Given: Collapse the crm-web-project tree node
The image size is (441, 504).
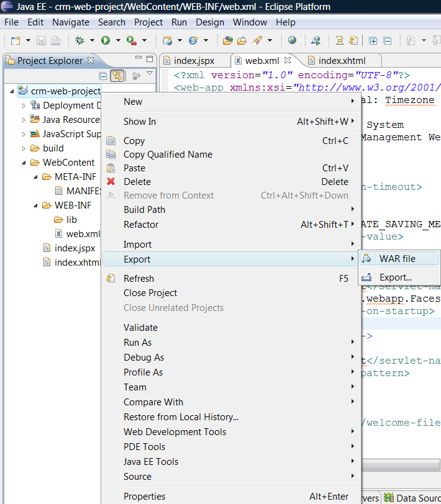Looking at the screenshot, I should (12, 91).
